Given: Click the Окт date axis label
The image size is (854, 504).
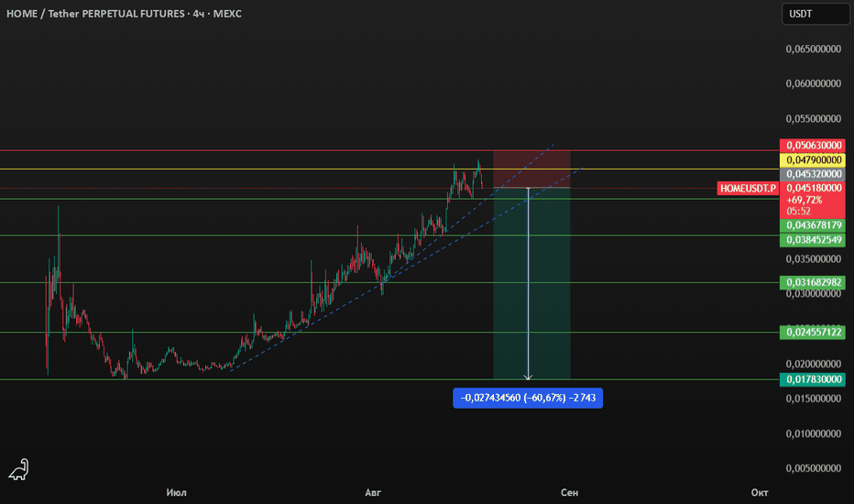Looking at the screenshot, I should (760, 493).
